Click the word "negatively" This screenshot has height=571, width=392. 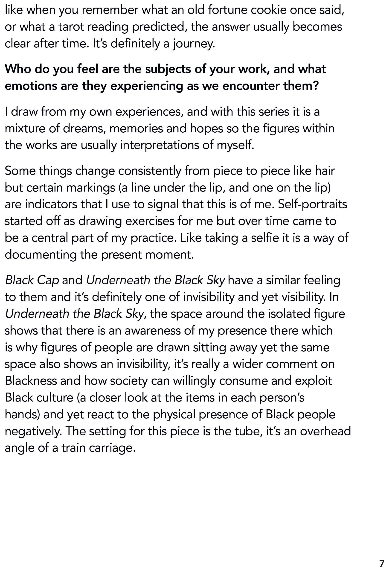[33, 431]
